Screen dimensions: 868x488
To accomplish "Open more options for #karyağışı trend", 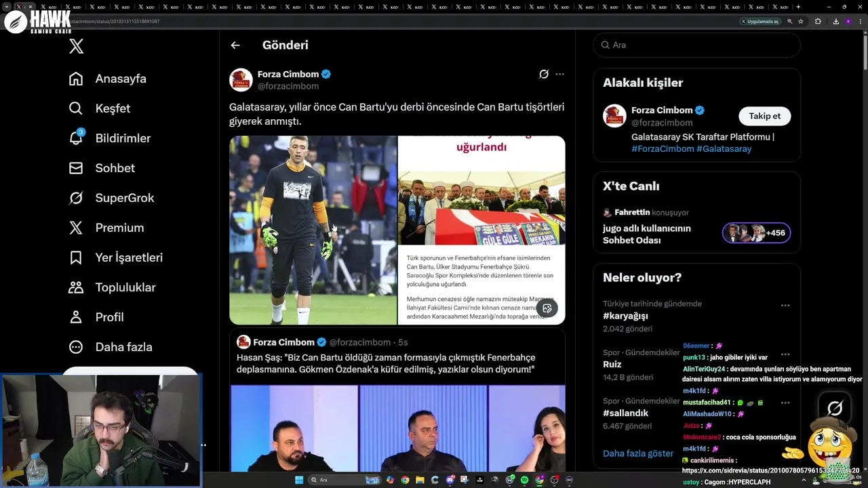I will (x=785, y=306).
